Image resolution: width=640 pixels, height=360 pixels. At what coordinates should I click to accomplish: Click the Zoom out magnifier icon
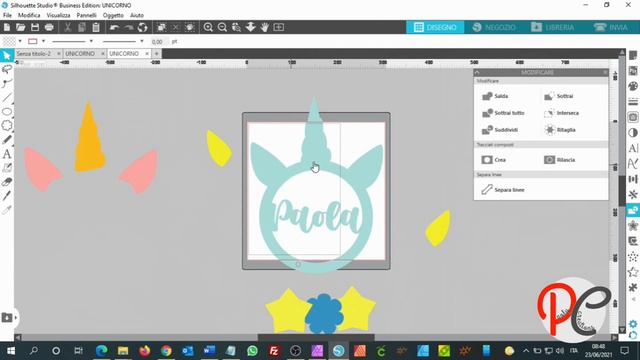coord(222,27)
